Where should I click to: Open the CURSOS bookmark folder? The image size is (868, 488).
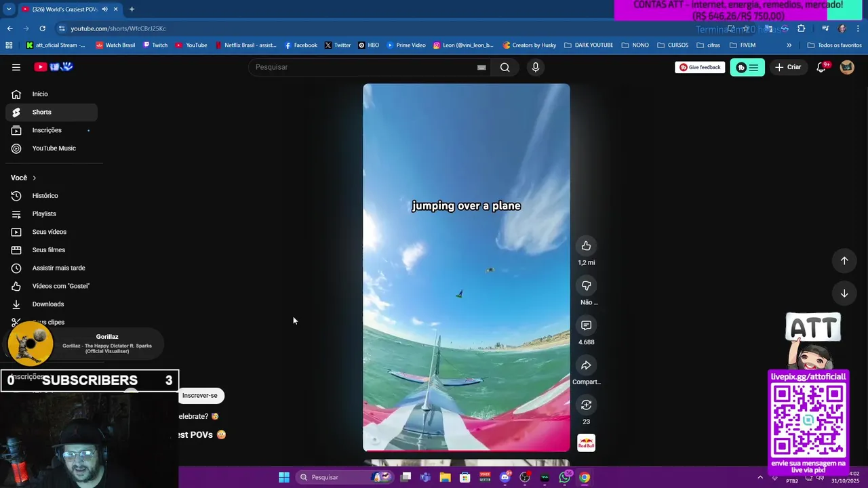click(672, 45)
